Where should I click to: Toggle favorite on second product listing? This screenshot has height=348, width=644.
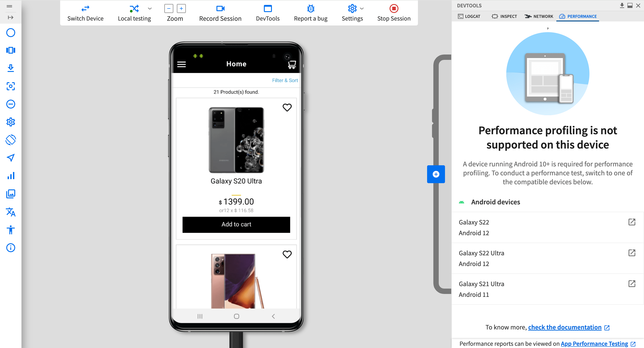click(x=287, y=254)
